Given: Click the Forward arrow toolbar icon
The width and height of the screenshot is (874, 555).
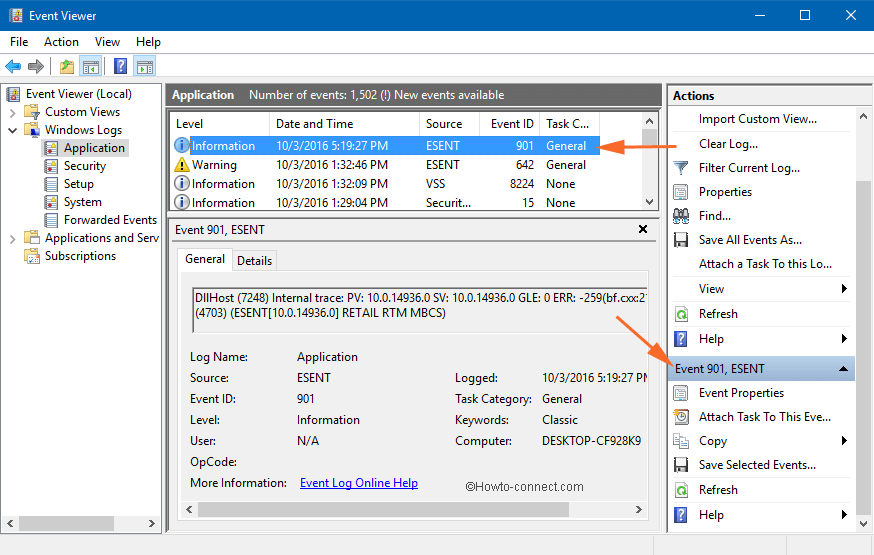Looking at the screenshot, I should pyautogui.click(x=36, y=67).
